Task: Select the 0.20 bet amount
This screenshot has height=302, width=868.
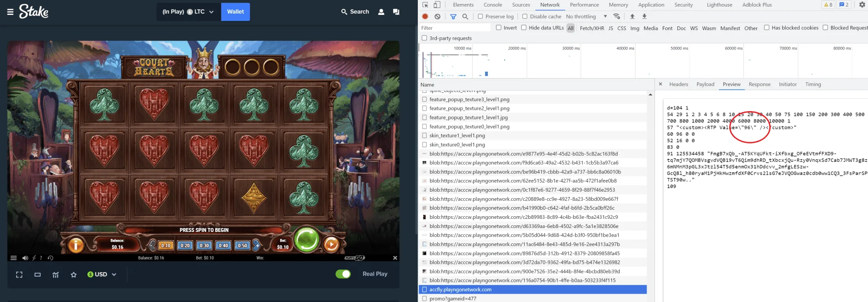Action: point(185,246)
